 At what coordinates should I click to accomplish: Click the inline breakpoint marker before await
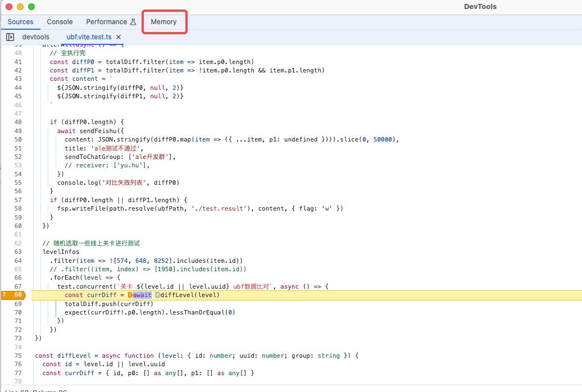click(130, 295)
